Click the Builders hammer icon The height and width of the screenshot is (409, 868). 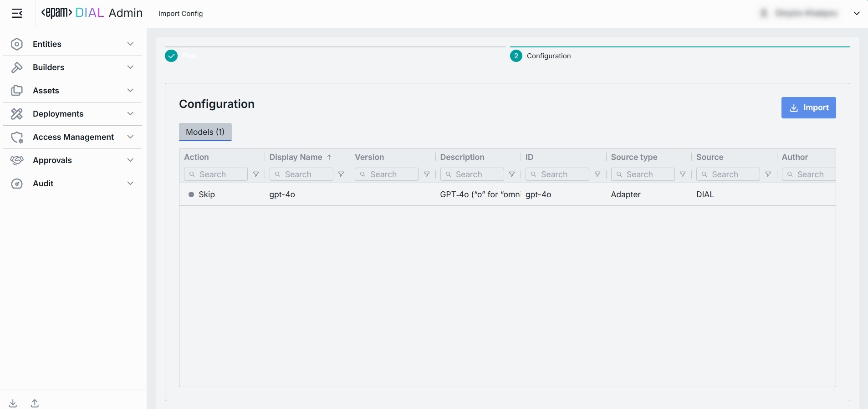[x=17, y=67]
